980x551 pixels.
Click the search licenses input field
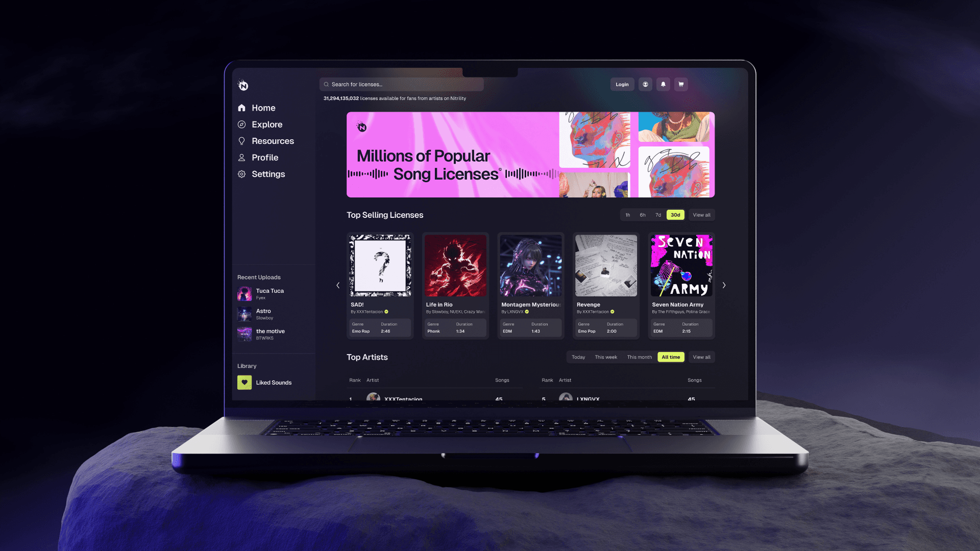click(402, 84)
